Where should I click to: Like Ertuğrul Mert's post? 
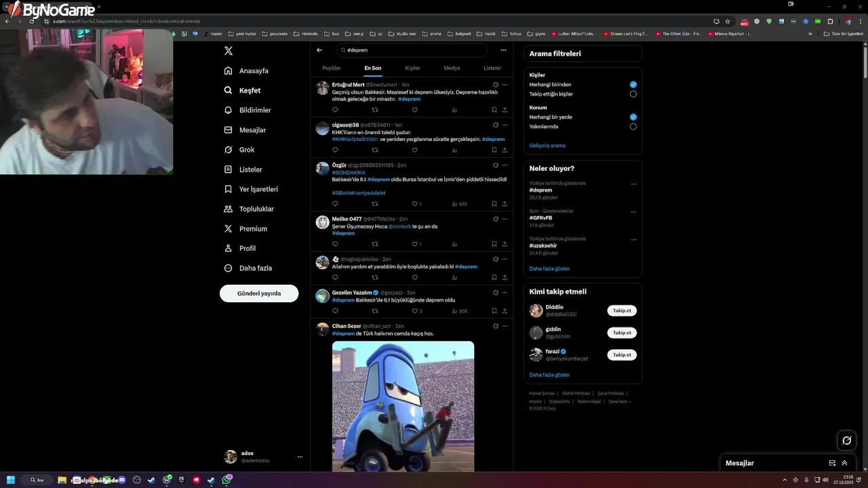coord(414,110)
